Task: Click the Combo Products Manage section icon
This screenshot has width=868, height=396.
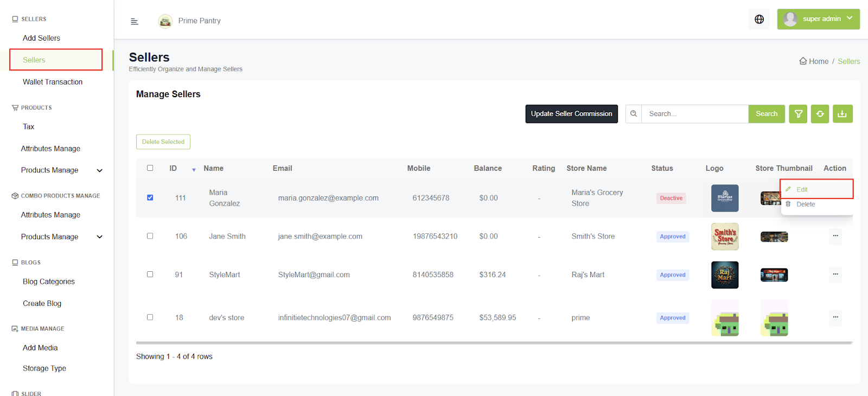Action: pos(15,196)
